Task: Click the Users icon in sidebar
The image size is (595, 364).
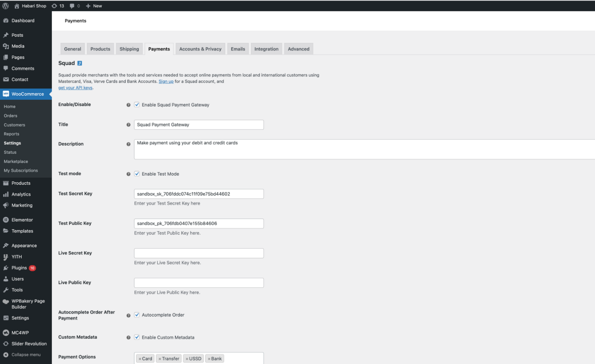Action: coord(6,279)
